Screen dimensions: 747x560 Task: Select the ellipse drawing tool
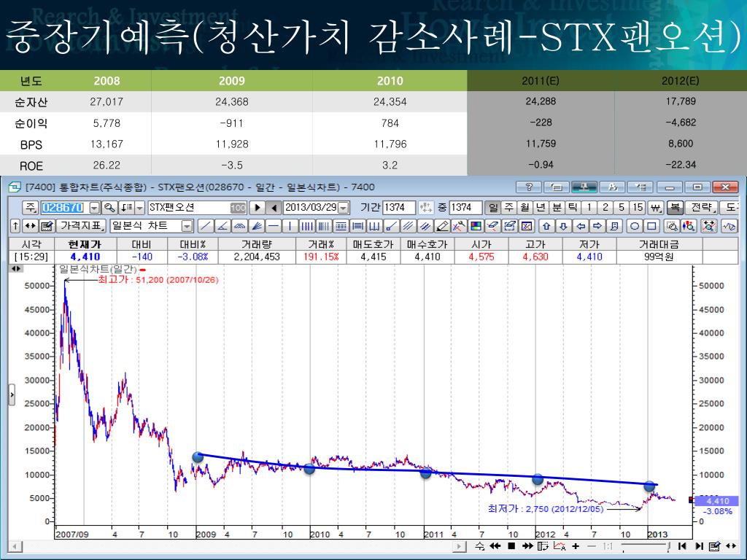click(634, 226)
